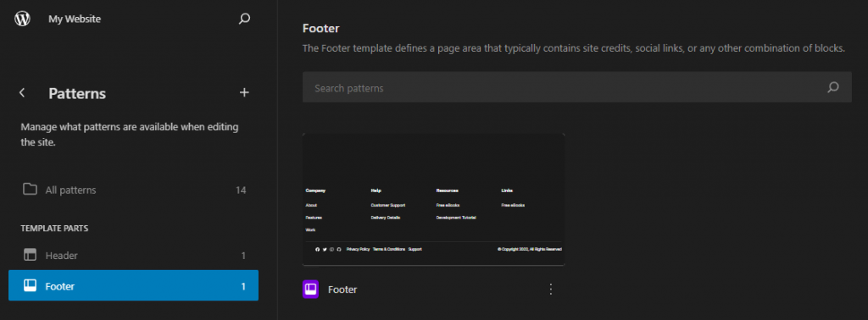Focus the Search patterns input field
Screen dimensions: 868x320
(576, 87)
